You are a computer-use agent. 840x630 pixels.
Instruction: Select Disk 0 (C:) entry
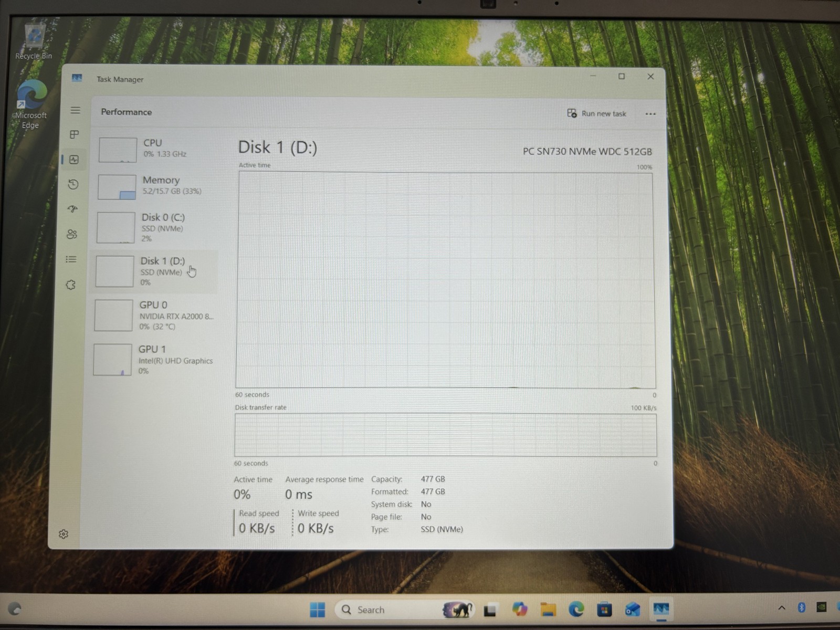tap(154, 227)
